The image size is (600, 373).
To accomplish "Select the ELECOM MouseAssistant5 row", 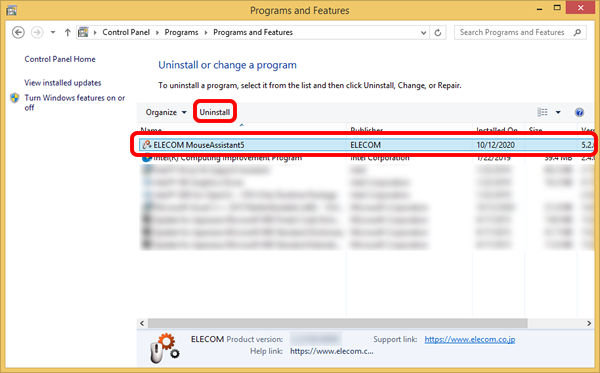I will click(x=367, y=145).
